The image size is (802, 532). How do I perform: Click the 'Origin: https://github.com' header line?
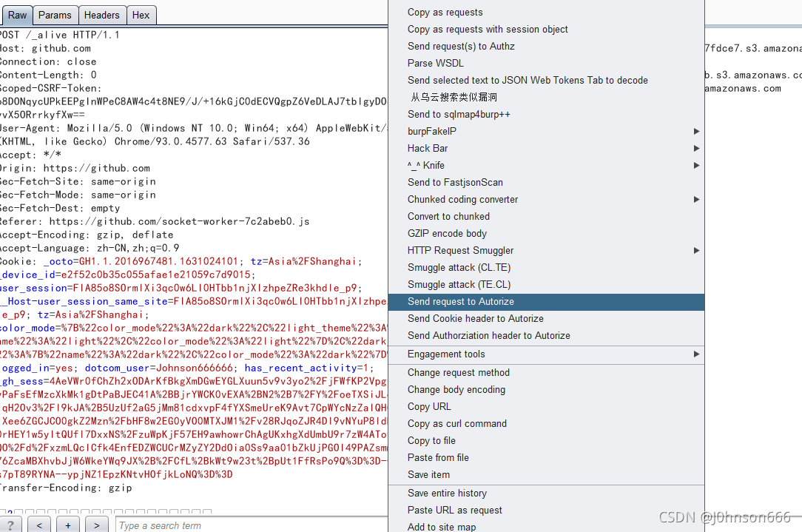[75, 168]
